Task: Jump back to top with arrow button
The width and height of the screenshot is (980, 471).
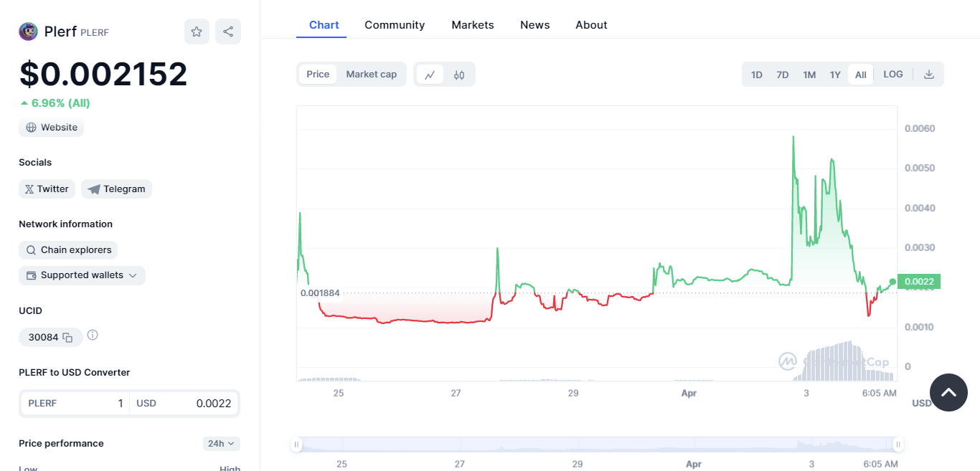Action: tap(948, 392)
